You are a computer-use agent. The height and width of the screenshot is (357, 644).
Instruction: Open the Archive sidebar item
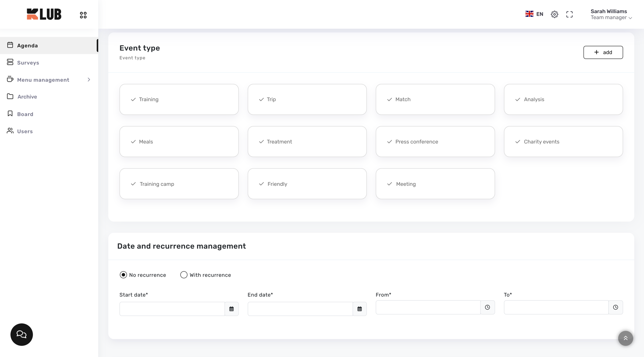point(27,97)
